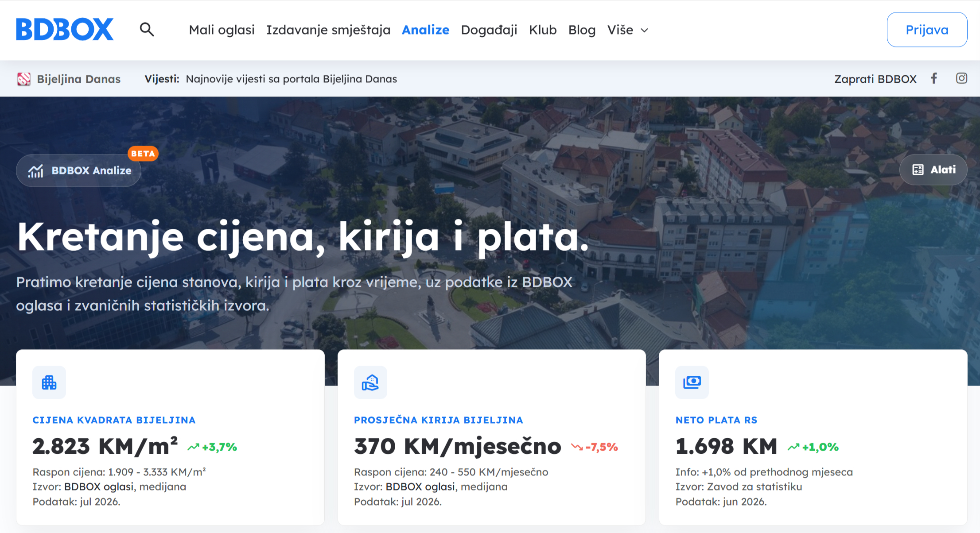Image resolution: width=980 pixels, height=533 pixels.
Task: Open the Mali oglasi menu item
Action: pyautogui.click(x=222, y=30)
